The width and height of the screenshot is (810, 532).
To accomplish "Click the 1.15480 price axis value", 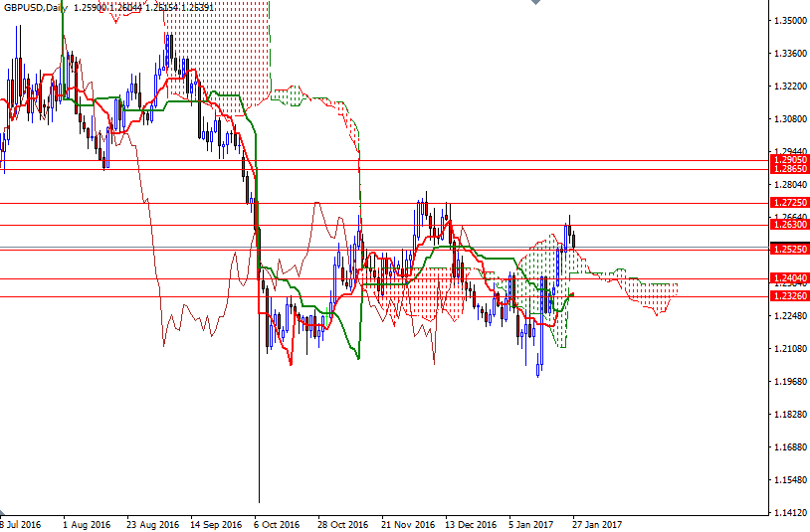I will point(790,480).
